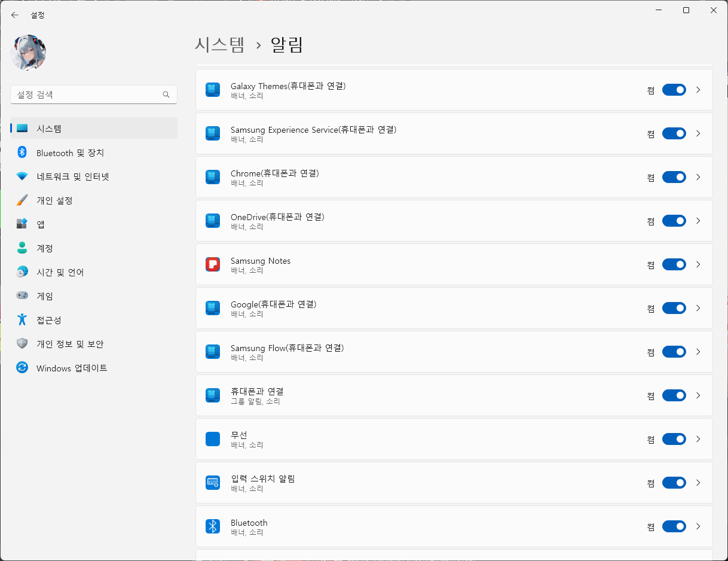Click the 휴대폰과 연결 row icon
The image size is (728, 561).
pos(213,395)
